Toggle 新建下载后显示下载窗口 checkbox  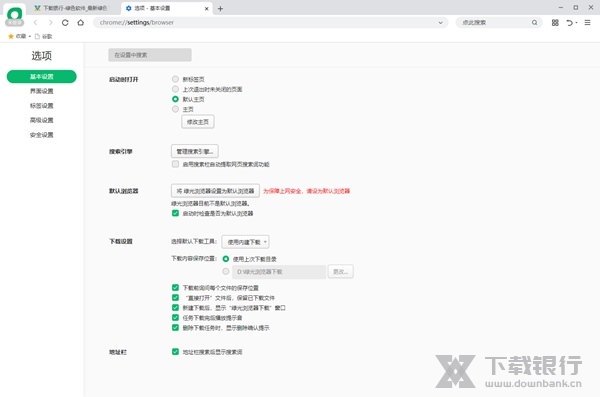(x=175, y=307)
